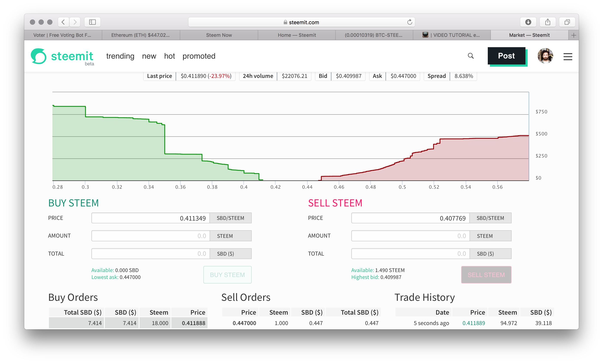Open the hamburger menu icon
Viewport: 603px width, 364px height.
pos(568,57)
